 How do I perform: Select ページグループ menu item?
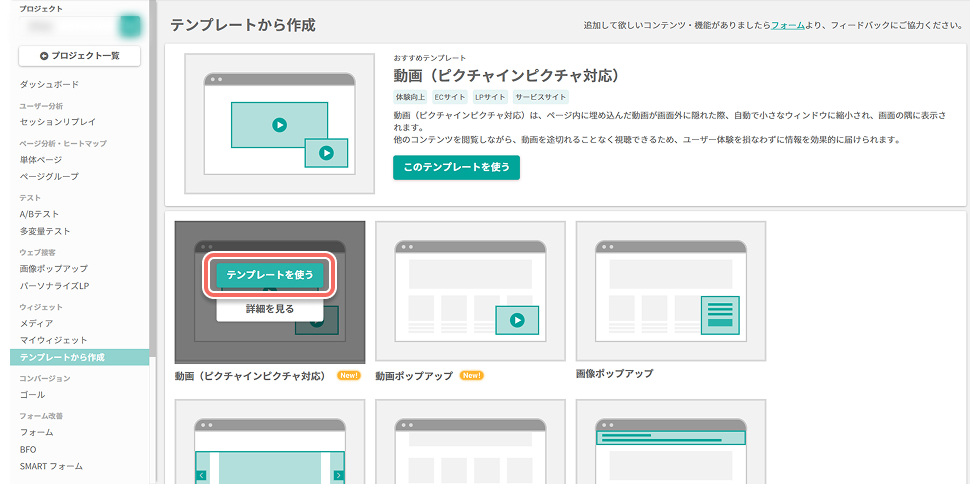click(x=49, y=176)
